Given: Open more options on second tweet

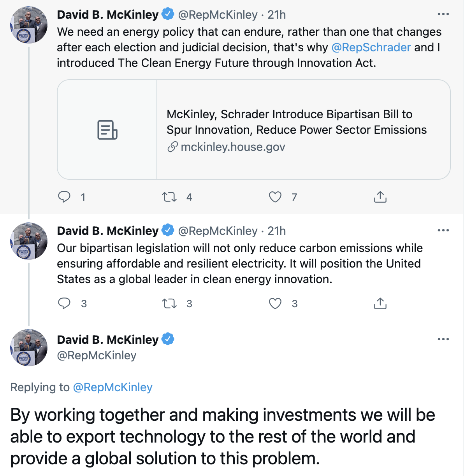Looking at the screenshot, I should 443,231.
